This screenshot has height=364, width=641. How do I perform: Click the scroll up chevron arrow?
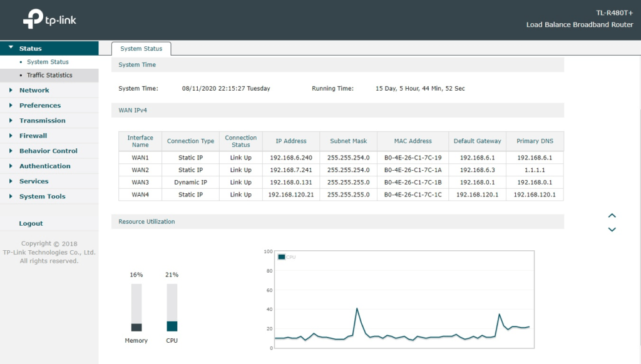(612, 216)
